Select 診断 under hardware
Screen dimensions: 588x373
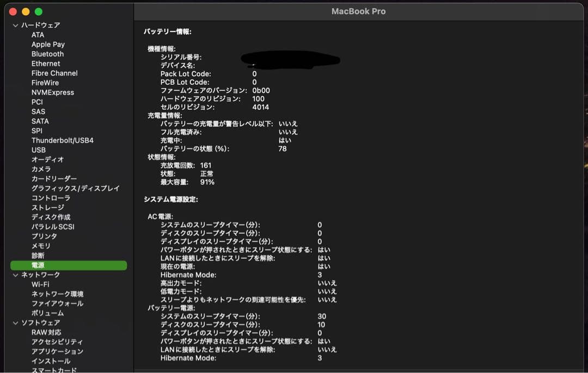coord(37,255)
